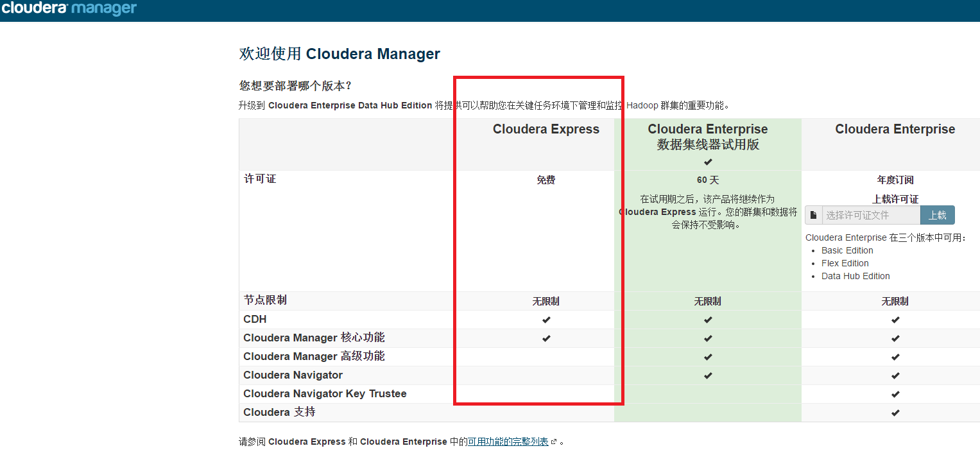
Task: Click the CDH row label
Action: [255, 319]
